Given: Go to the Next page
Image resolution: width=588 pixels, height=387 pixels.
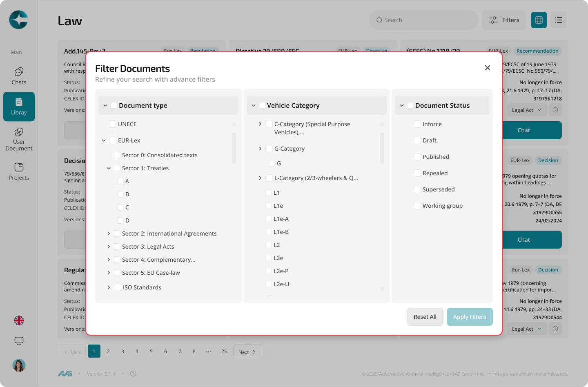Looking at the screenshot, I should 247,352.
